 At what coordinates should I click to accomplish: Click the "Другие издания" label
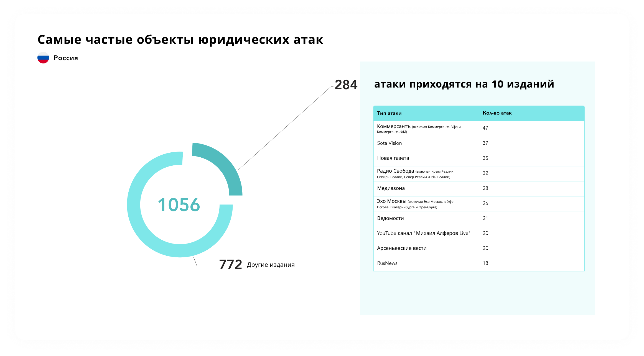click(271, 265)
